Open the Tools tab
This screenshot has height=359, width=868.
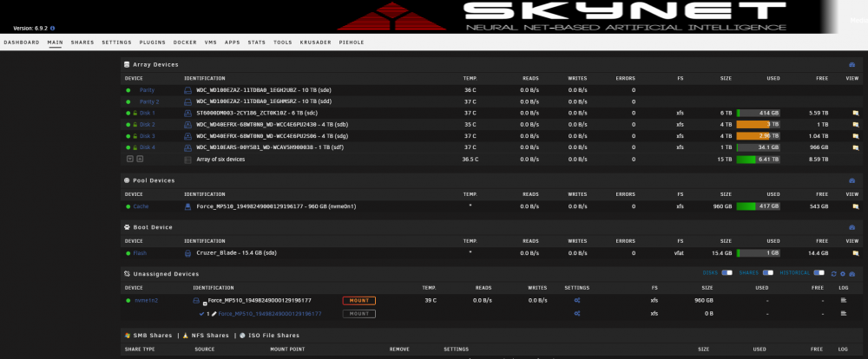282,42
